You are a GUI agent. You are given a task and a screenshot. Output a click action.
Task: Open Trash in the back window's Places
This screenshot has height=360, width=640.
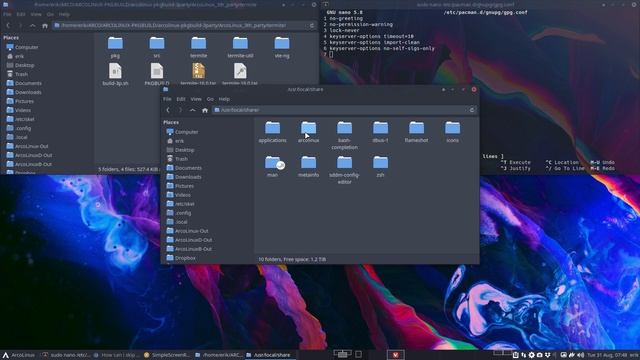18,74
